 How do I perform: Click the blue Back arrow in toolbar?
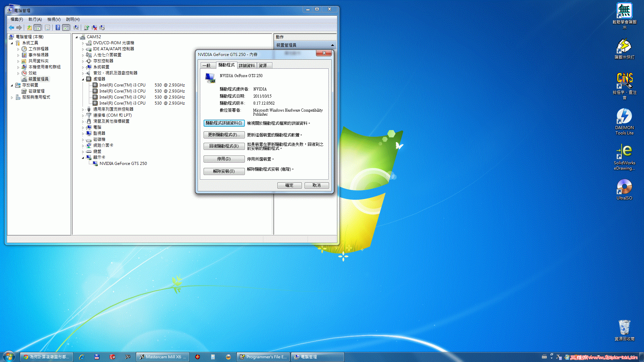coord(11,28)
